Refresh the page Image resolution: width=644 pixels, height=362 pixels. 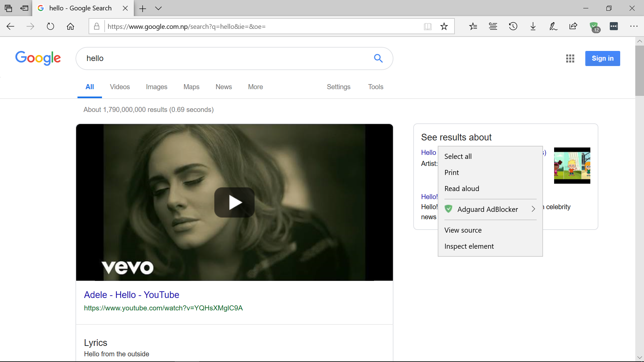pyautogui.click(x=50, y=26)
